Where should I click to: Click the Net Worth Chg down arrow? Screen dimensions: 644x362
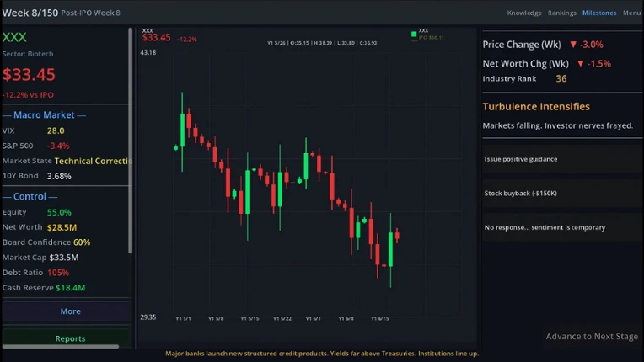coord(581,63)
